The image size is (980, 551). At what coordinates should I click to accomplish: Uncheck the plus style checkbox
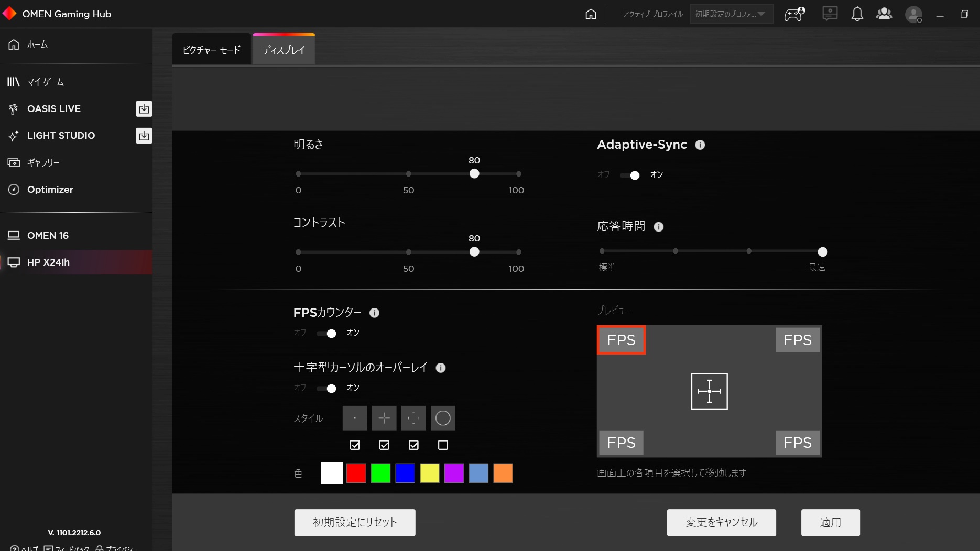click(x=384, y=445)
